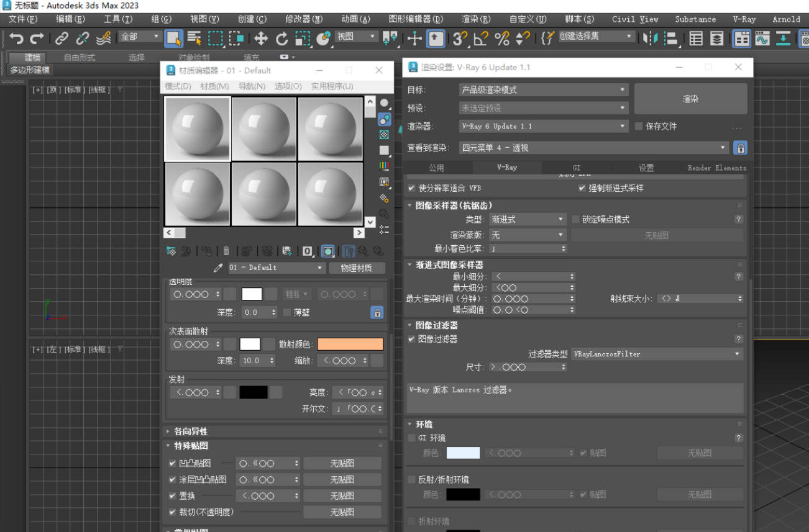The image size is (809, 532).
Task: Click the 渲染 button to render
Action: (x=690, y=98)
